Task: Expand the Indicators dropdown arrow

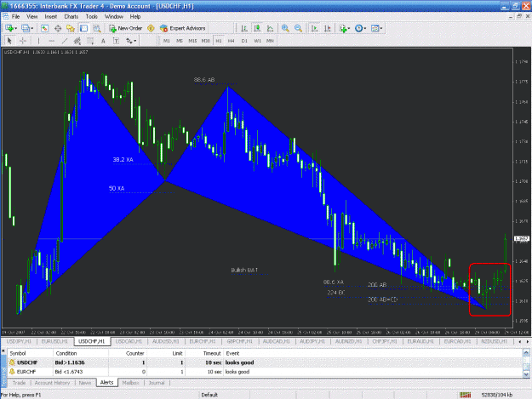Action: pyautogui.click(x=349, y=28)
